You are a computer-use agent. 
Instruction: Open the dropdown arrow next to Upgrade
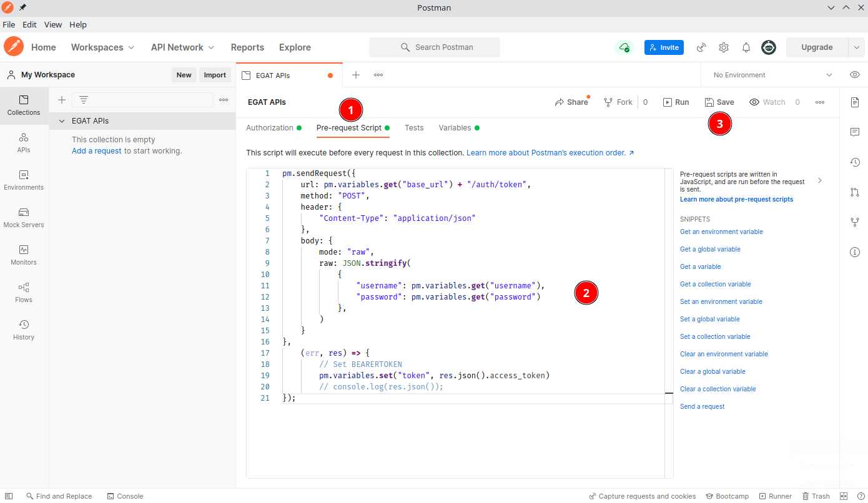856,47
